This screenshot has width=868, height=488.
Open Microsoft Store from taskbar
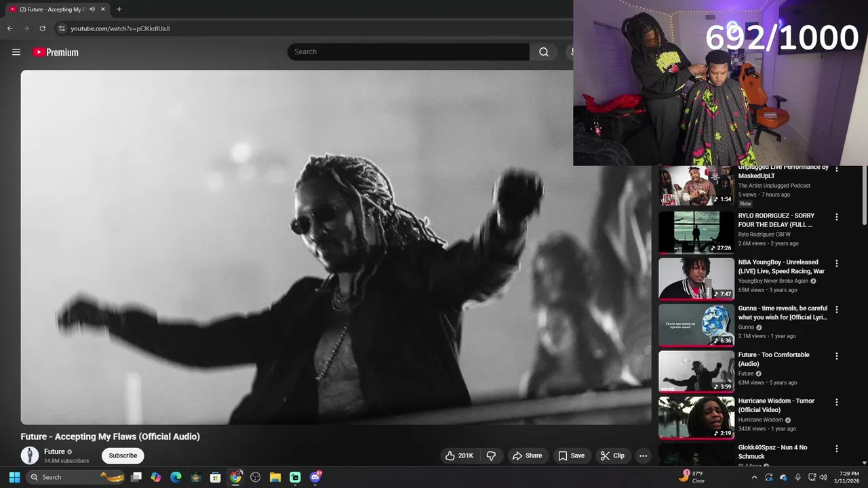[216, 477]
